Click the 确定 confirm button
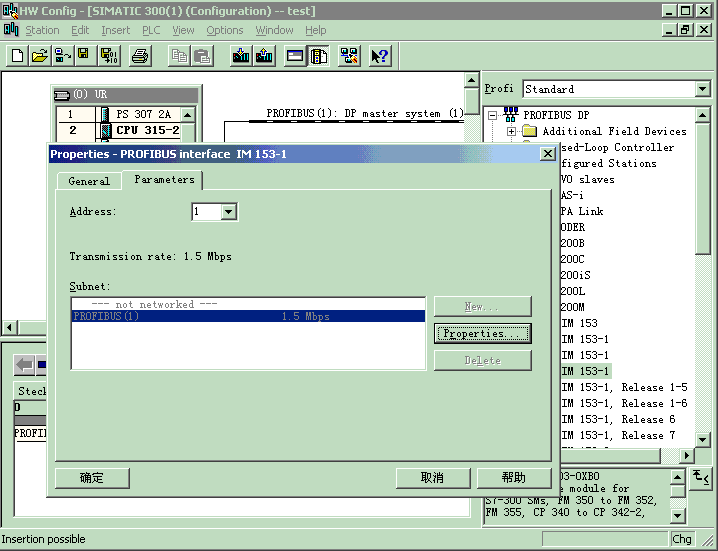 tap(92, 478)
